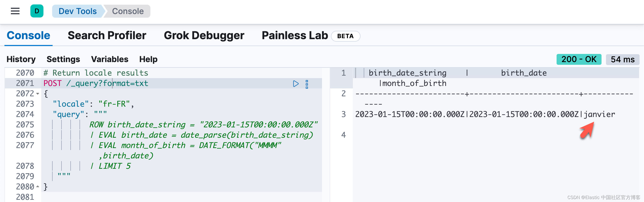The image size is (644, 202).
Task: Click the LIMIT 5 line
Action: point(110,166)
